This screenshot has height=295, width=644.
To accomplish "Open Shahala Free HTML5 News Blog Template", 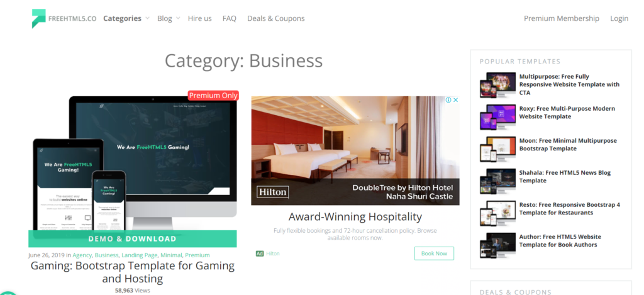I will point(565,177).
